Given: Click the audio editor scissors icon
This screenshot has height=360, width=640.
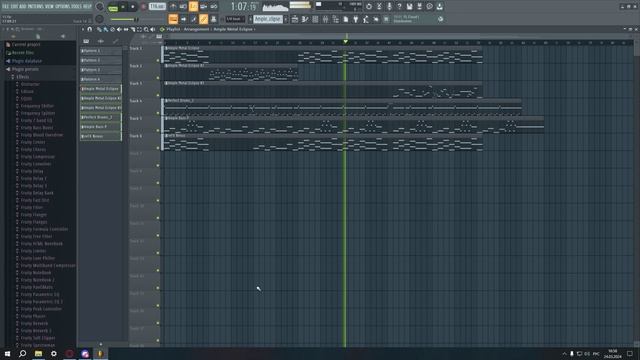Looking at the screenshot, I should coord(379,7).
